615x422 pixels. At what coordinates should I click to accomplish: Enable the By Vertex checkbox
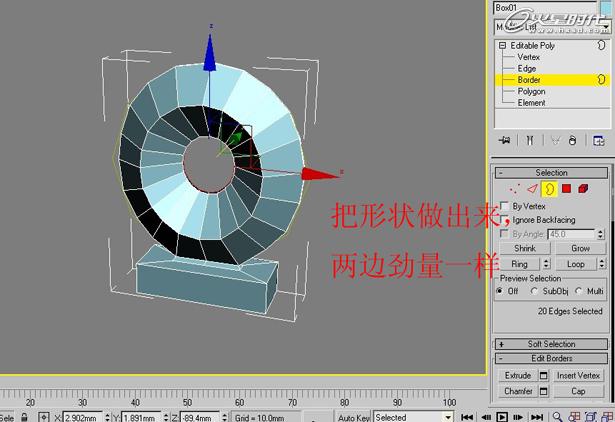[504, 205]
